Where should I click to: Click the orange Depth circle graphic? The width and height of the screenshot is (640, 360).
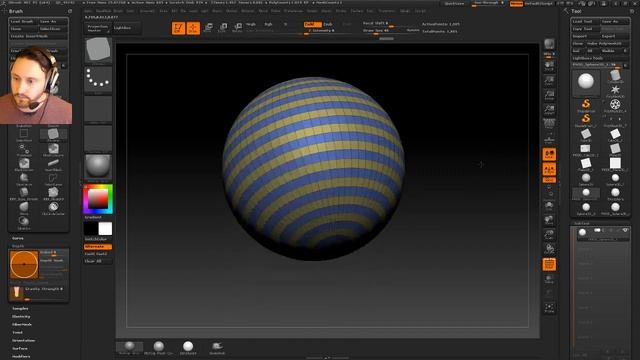point(24,264)
